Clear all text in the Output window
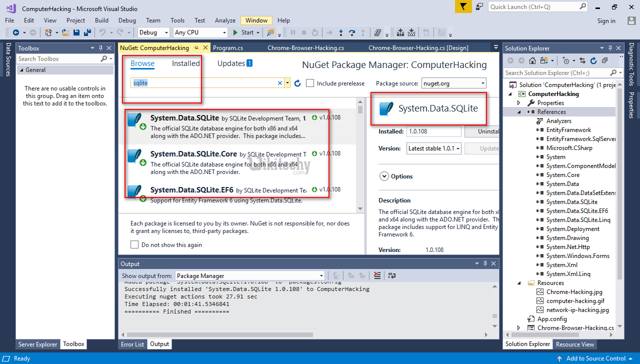 [377, 275]
